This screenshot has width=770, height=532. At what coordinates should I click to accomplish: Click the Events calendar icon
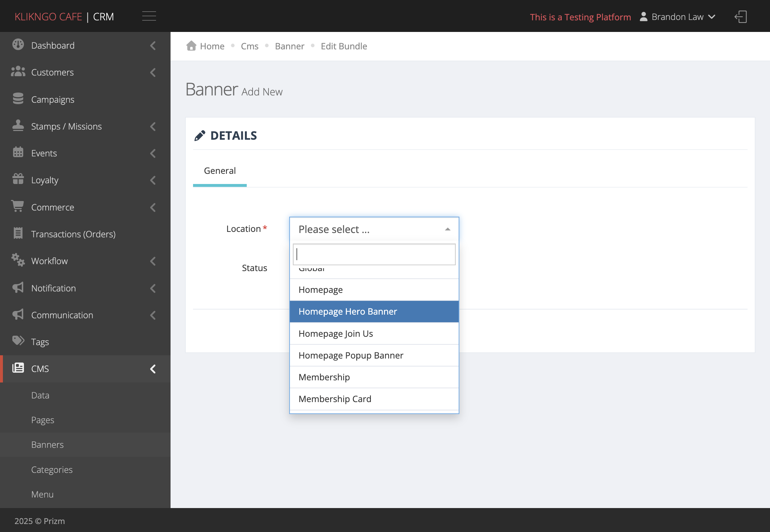(x=18, y=152)
